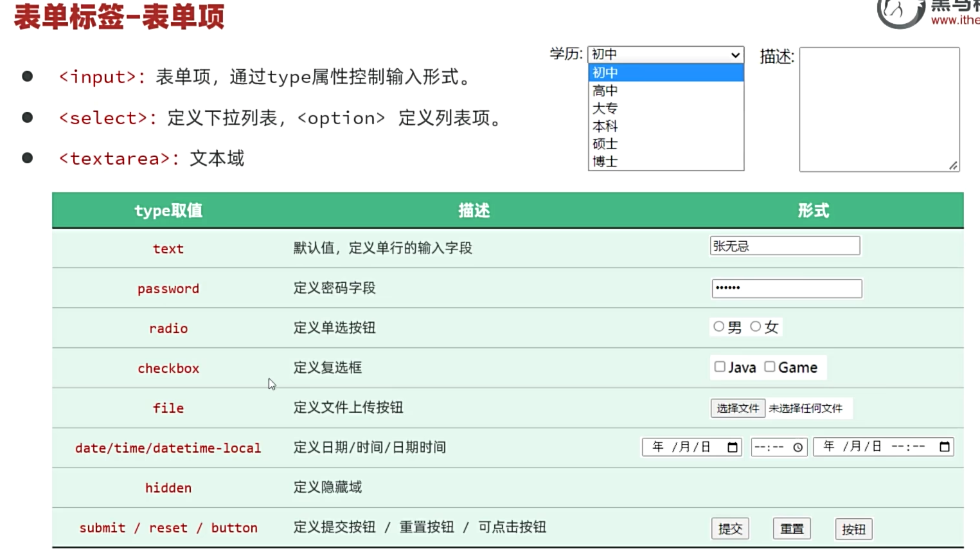The image size is (980, 560).
Task: Click the 提交 submit button
Action: (x=730, y=528)
